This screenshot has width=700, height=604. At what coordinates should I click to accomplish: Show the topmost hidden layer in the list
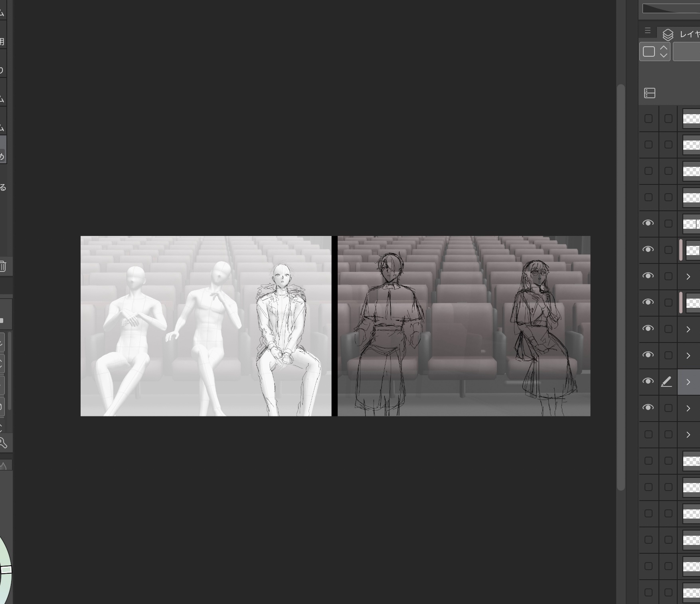[649, 119]
